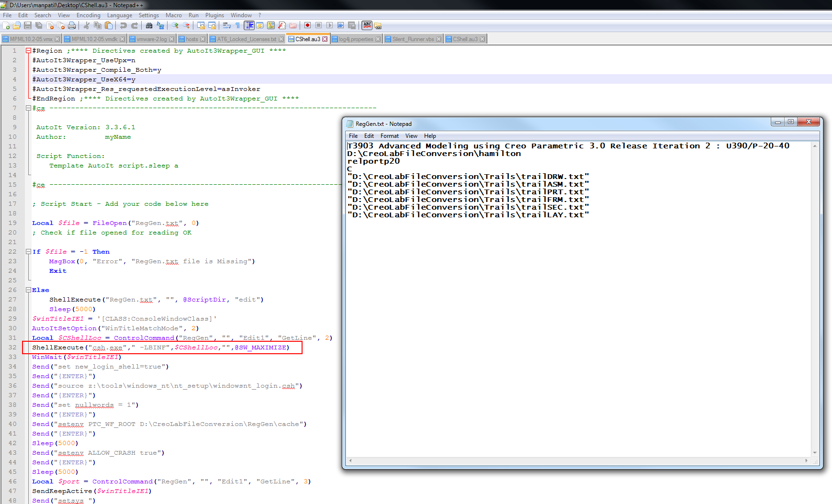Open the Help menu in RegGen.txt Notepad

(430, 136)
